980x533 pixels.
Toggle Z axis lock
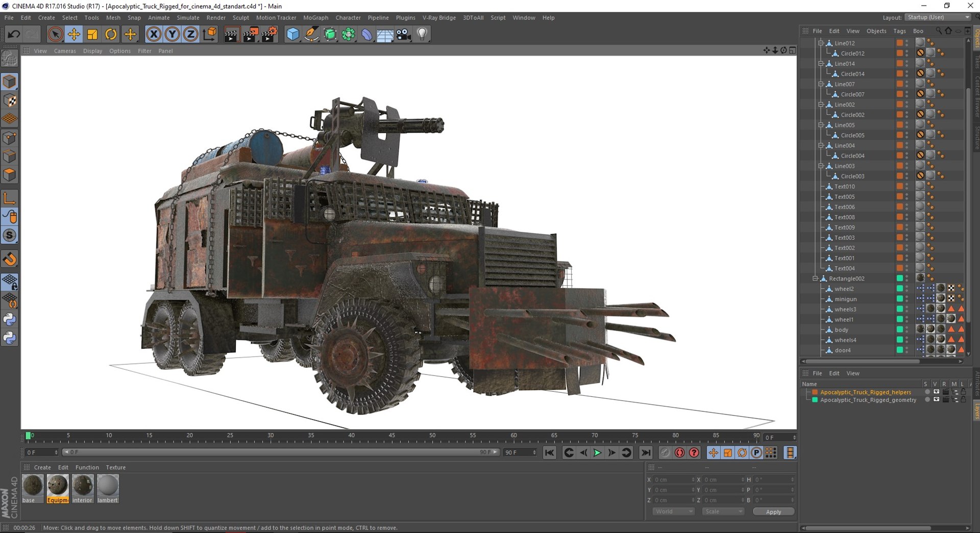[x=190, y=34]
